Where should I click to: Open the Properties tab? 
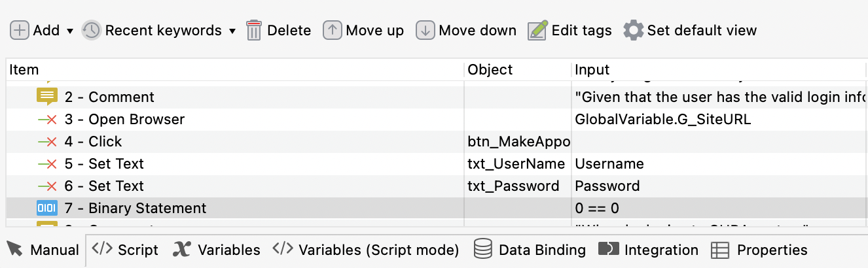coord(759,250)
